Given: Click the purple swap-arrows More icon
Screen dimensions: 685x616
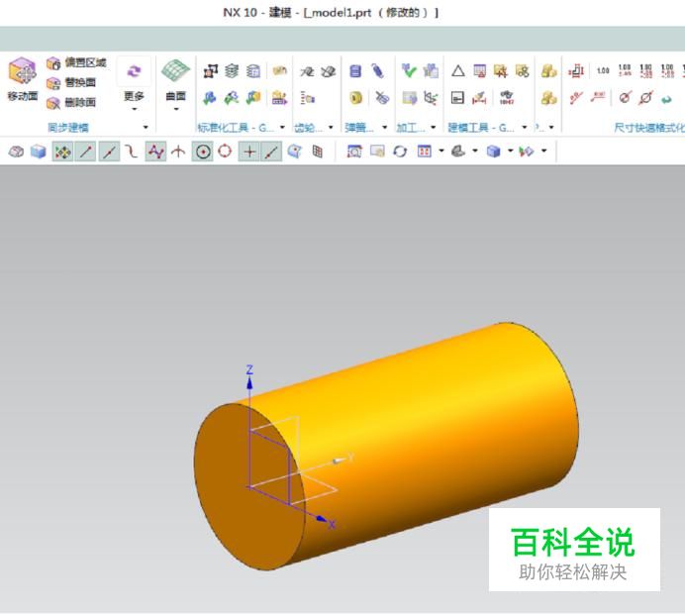Looking at the screenshot, I should click(134, 71).
